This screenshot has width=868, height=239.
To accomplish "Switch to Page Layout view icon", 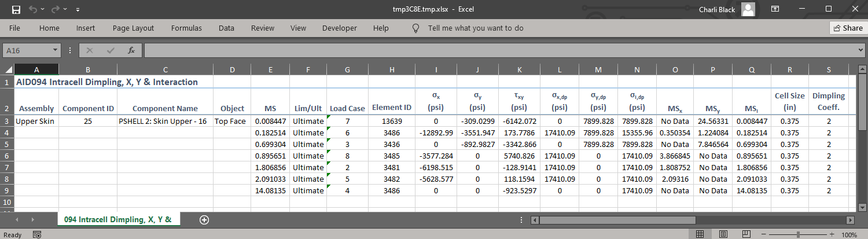I will coord(723,234).
